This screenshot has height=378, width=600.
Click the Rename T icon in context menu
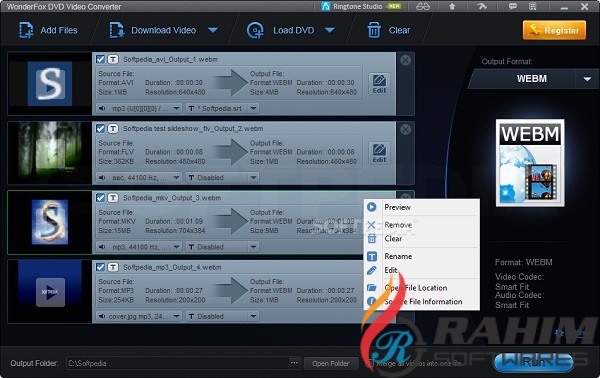pyautogui.click(x=372, y=256)
